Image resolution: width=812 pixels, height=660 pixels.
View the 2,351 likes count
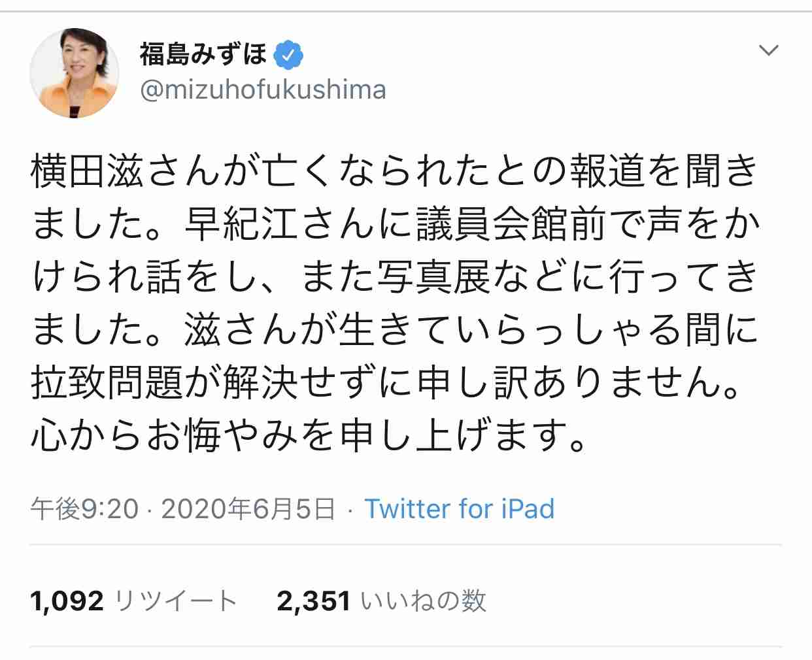[314, 601]
